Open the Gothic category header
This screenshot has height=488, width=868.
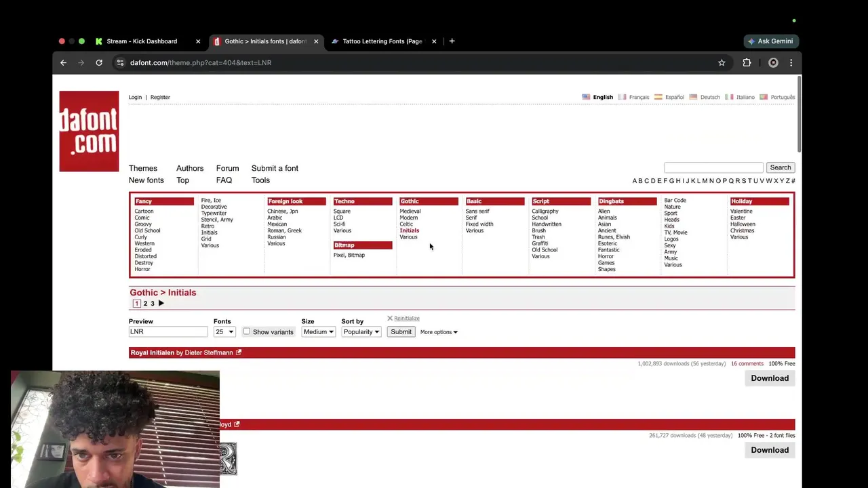pyautogui.click(x=429, y=201)
